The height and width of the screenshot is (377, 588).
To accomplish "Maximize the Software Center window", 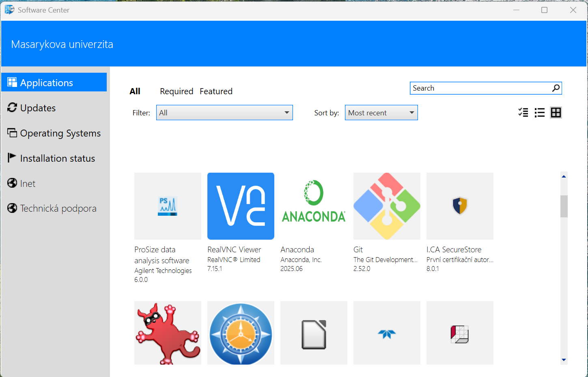I will click(545, 10).
